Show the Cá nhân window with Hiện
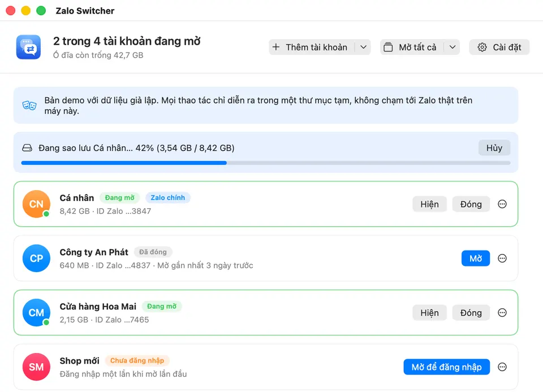Viewport: 543px width, 392px height. [429, 204]
